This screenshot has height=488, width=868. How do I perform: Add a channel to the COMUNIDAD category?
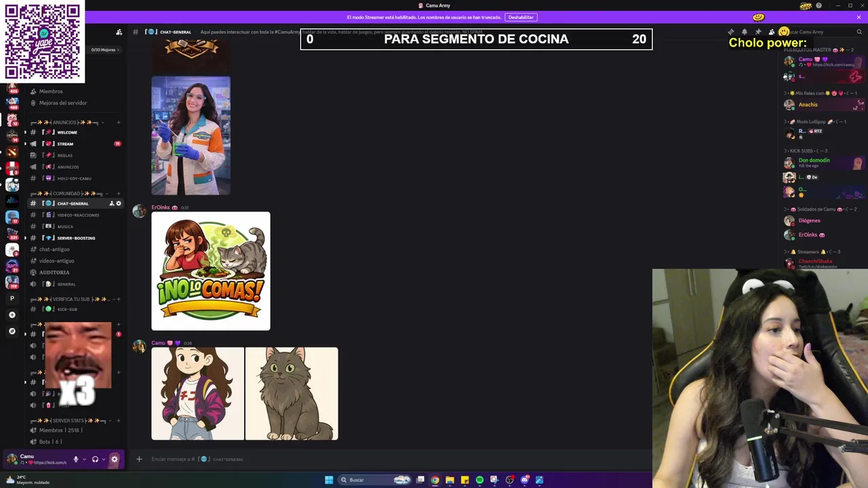click(x=118, y=194)
